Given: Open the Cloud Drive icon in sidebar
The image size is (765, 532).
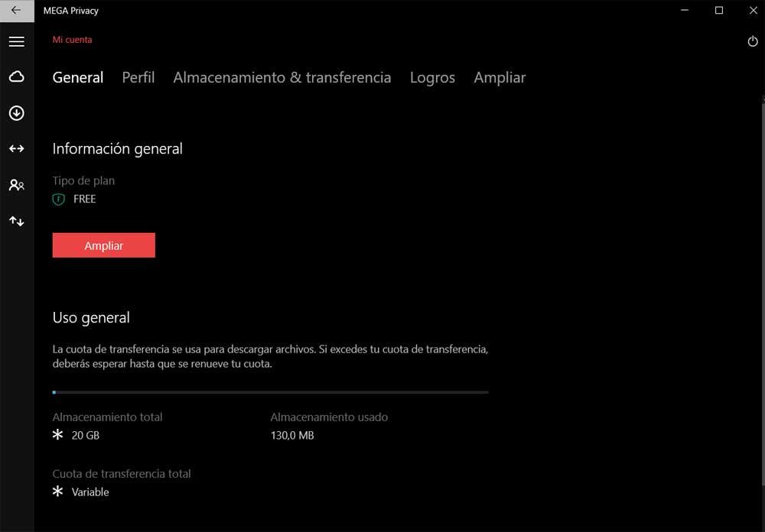Looking at the screenshot, I should (17, 76).
